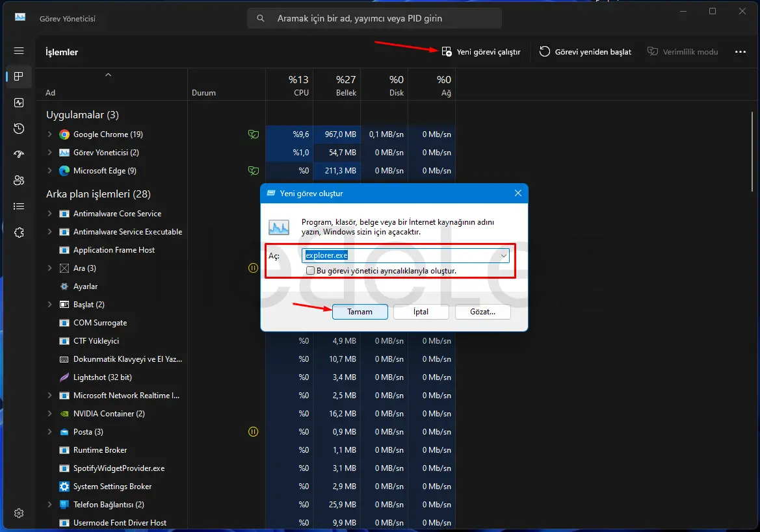Open Task Manager settings gear

coord(19,513)
